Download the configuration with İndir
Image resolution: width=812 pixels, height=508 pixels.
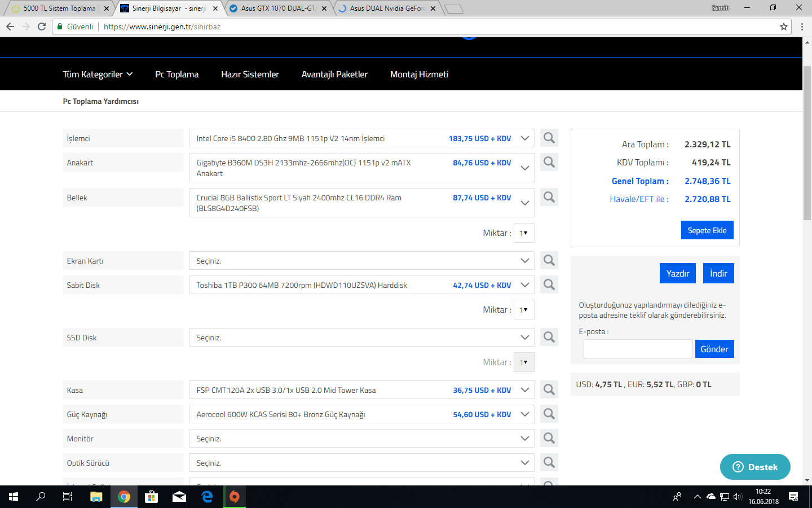(718, 273)
